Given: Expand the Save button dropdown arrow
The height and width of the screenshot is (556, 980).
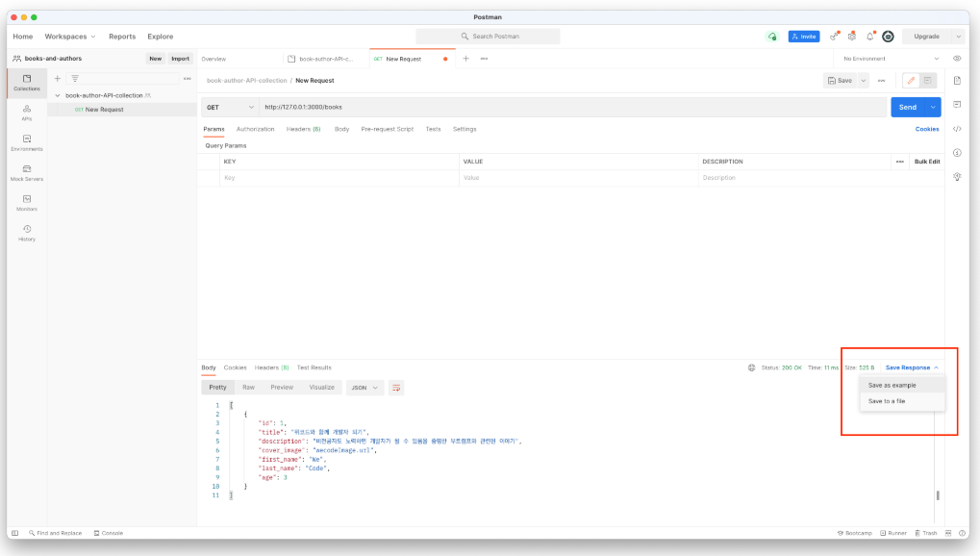Looking at the screenshot, I should [x=863, y=80].
